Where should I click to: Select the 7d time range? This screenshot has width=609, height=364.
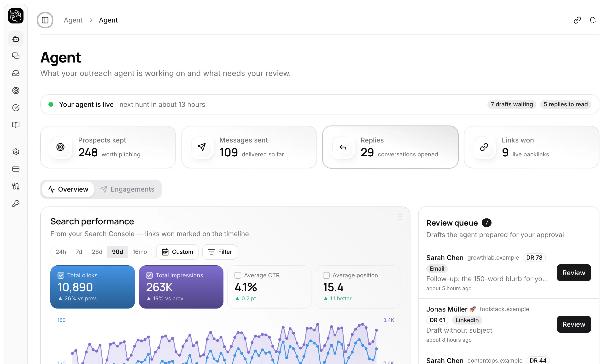tap(79, 252)
